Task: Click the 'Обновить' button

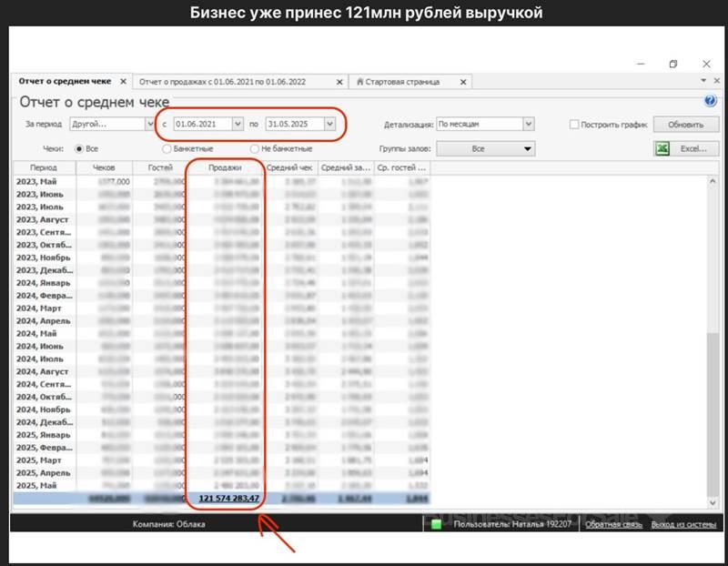Action: click(x=685, y=125)
